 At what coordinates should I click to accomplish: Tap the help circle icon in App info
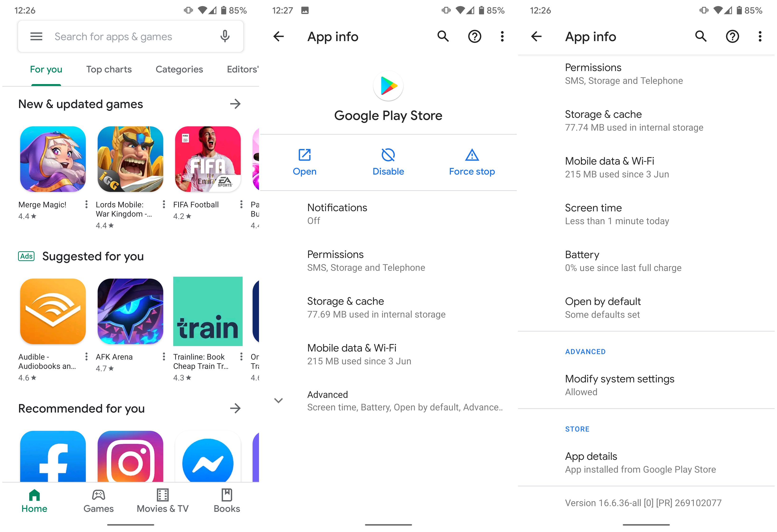pyautogui.click(x=475, y=37)
